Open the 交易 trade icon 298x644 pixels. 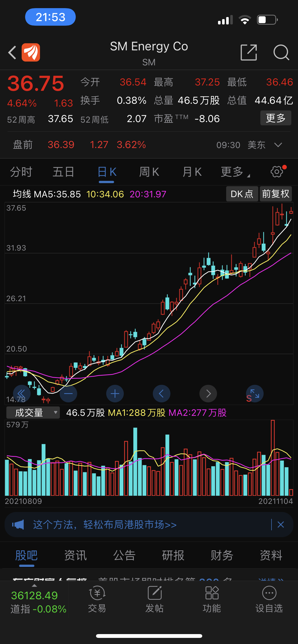pos(97,599)
